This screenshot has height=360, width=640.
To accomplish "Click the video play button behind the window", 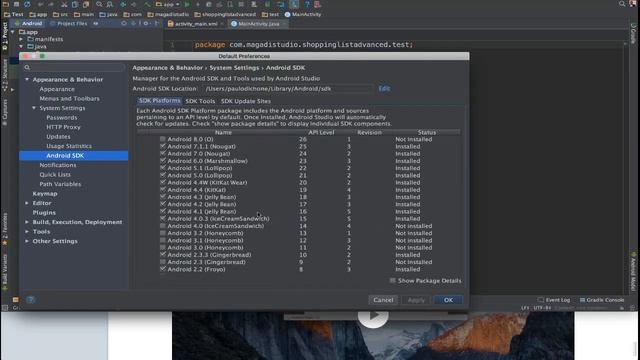I will coord(373,316).
